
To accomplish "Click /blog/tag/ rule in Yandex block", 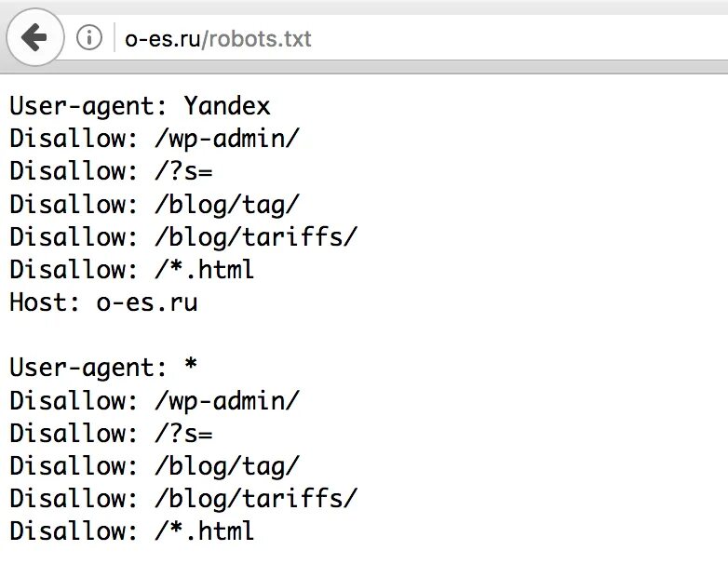I will (227, 205).
